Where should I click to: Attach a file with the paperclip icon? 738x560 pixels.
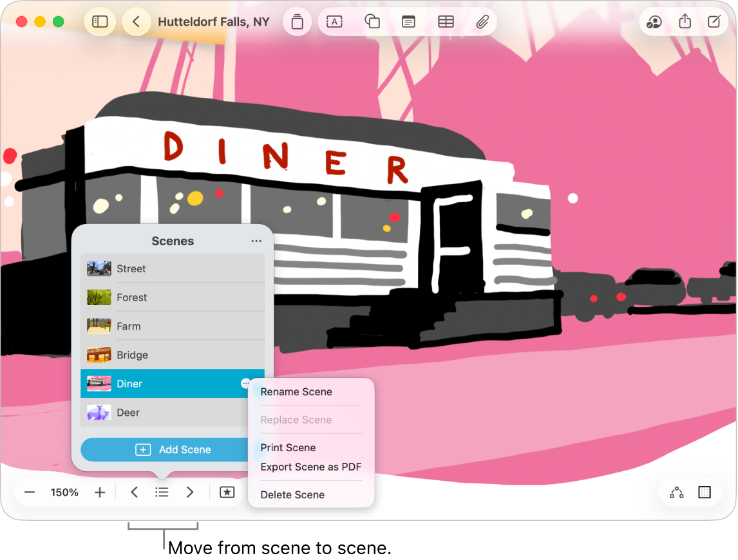click(x=482, y=21)
